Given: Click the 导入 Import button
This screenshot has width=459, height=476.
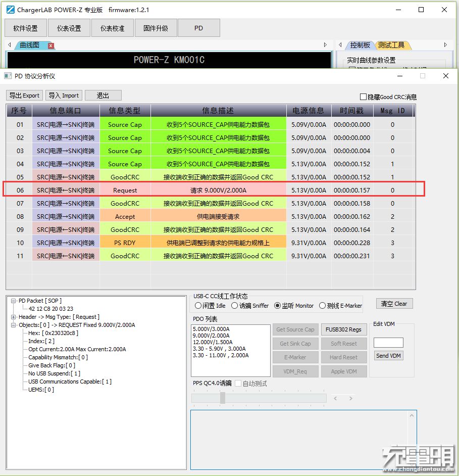Looking at the screenshot, I should coord(64,96).
